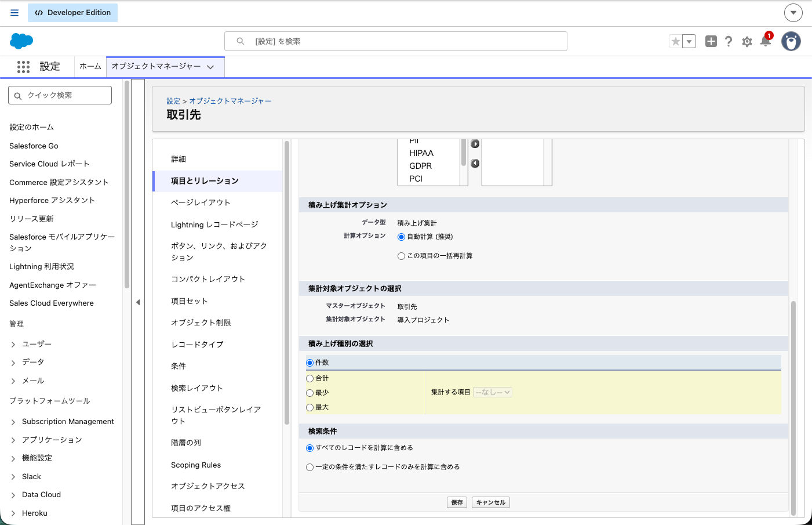Select the この項目の一括再計算 option
Screen dimensions: 812x525
401,256
